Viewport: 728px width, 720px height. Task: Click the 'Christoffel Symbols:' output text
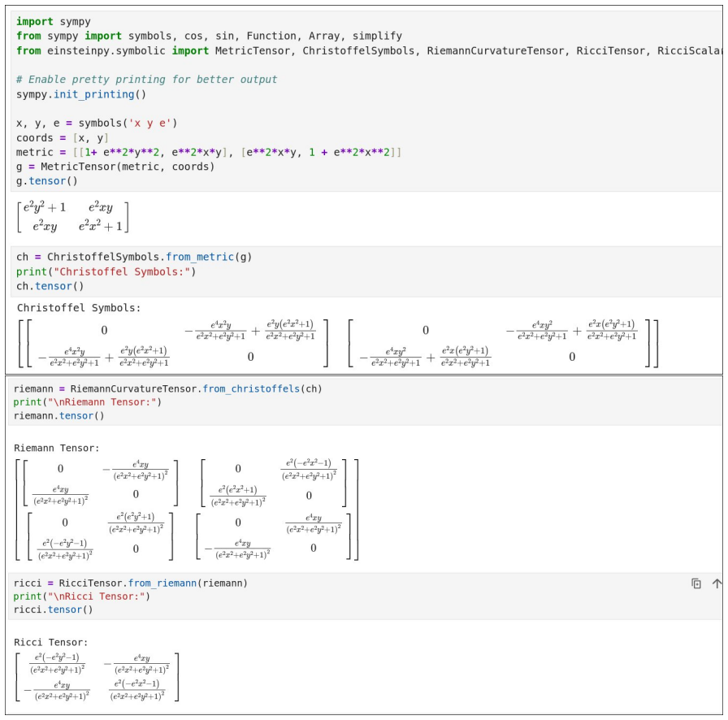pos(79,308)
